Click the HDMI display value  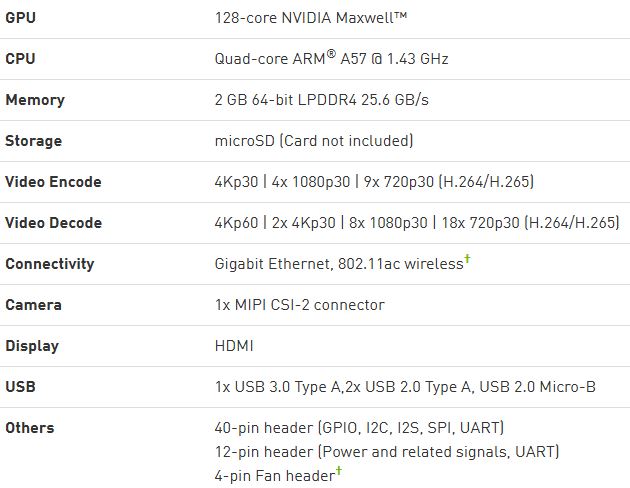click(x=234, y=345)
